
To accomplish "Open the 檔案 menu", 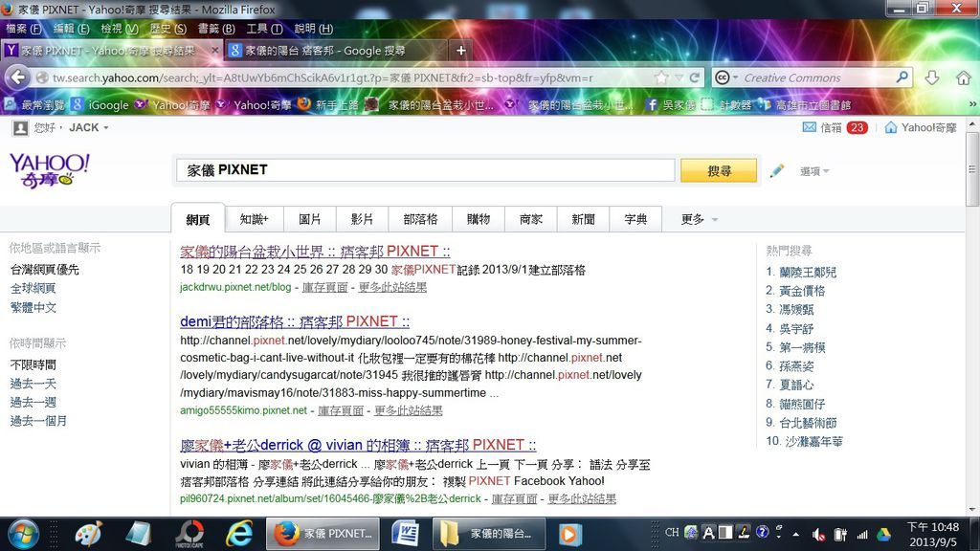I will coord(23,28).
